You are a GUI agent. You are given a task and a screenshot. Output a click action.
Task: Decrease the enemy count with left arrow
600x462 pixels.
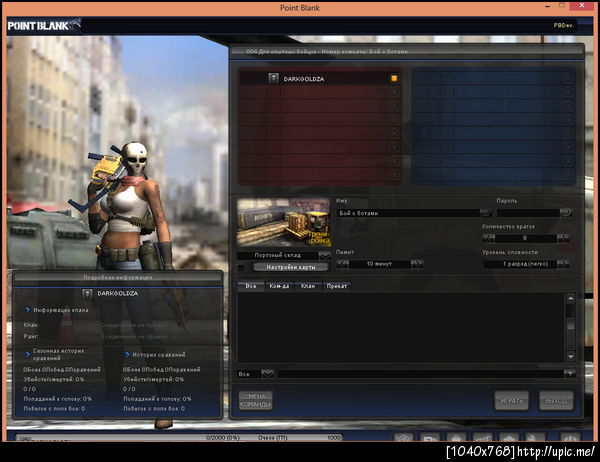click(488, 238)
